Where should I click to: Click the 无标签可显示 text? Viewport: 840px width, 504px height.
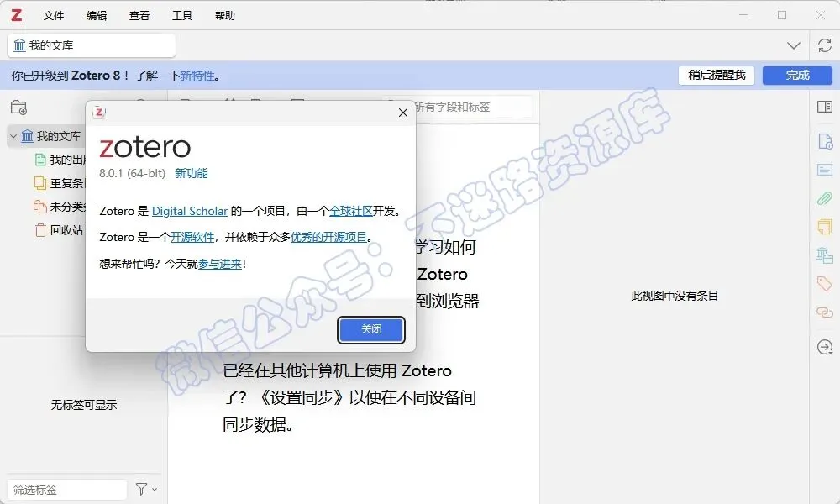pos(83,405)
